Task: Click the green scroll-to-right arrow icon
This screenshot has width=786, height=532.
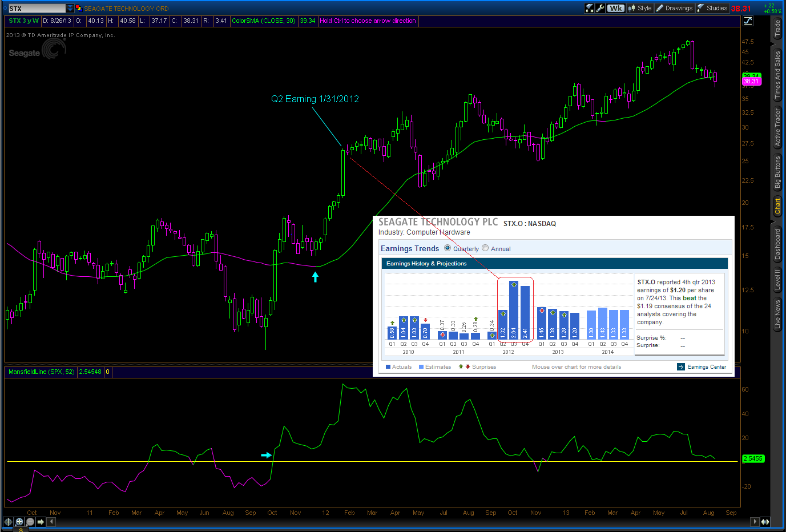Action: point(41,522)
